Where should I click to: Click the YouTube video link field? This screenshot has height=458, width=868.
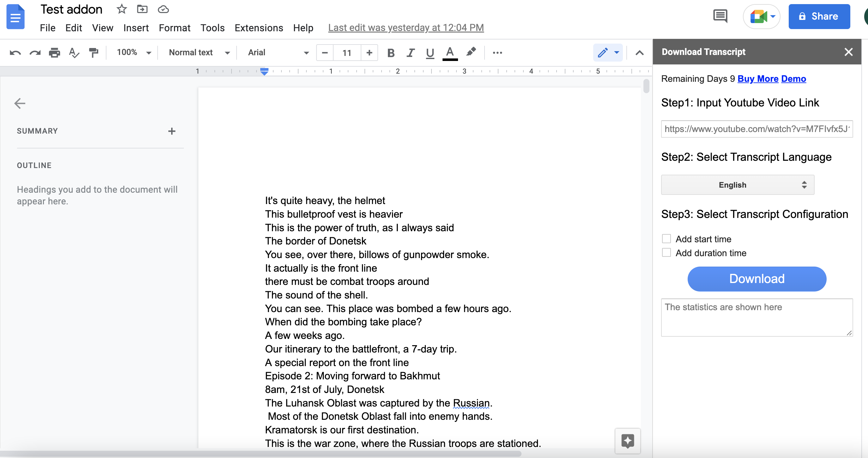(x=756, y=129)
